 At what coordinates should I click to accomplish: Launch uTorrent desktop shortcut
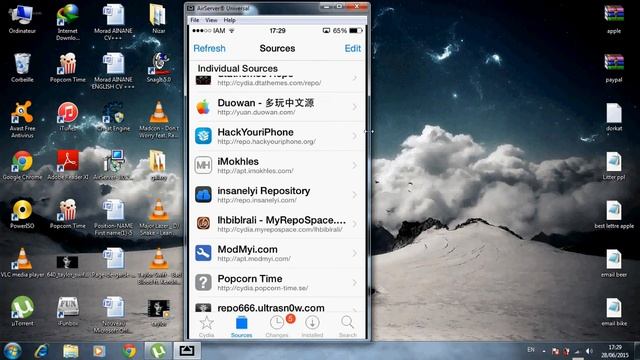click(x=22, y=312)
